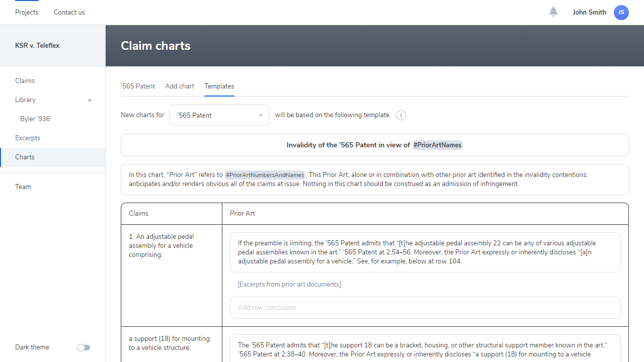Click the support (18) claim cell
The image size is (644, 362).
pyautogui.click(x=172, y=344)
